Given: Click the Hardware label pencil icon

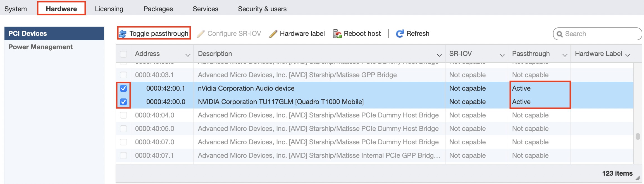Looking at the screenshot, I should [273, 34].
